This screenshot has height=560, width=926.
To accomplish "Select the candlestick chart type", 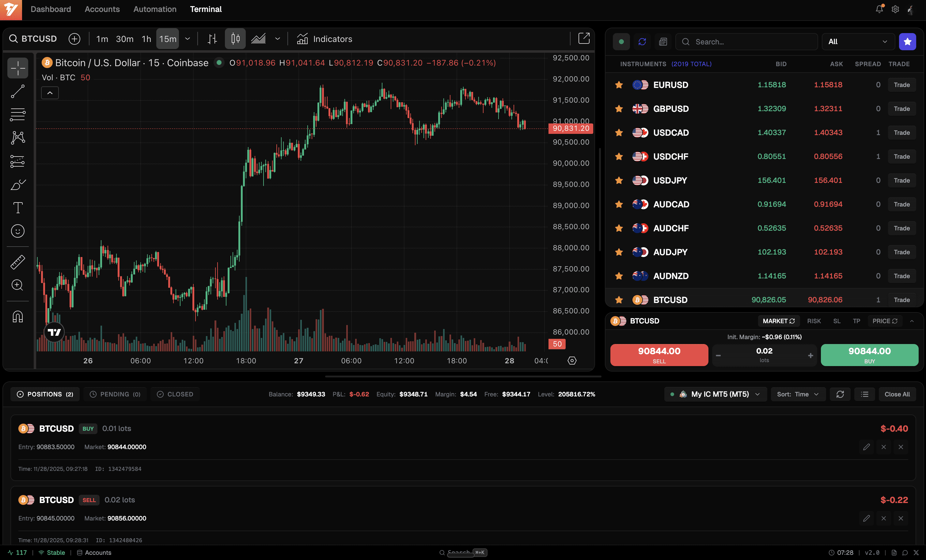I will pos(235,39).
